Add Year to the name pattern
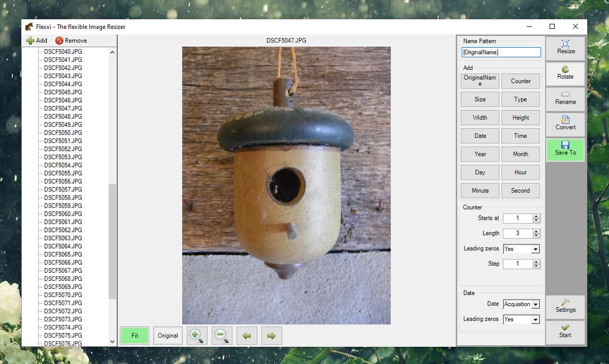 [x=480, y=154]
